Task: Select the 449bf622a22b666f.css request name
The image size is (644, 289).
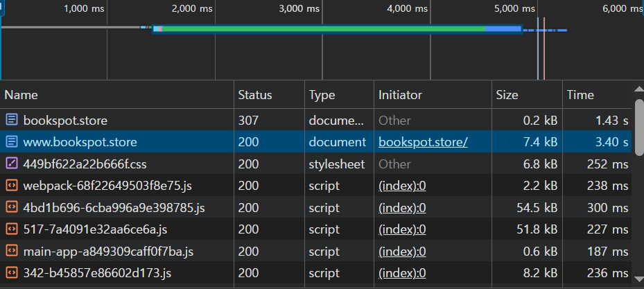Action: 85,164
